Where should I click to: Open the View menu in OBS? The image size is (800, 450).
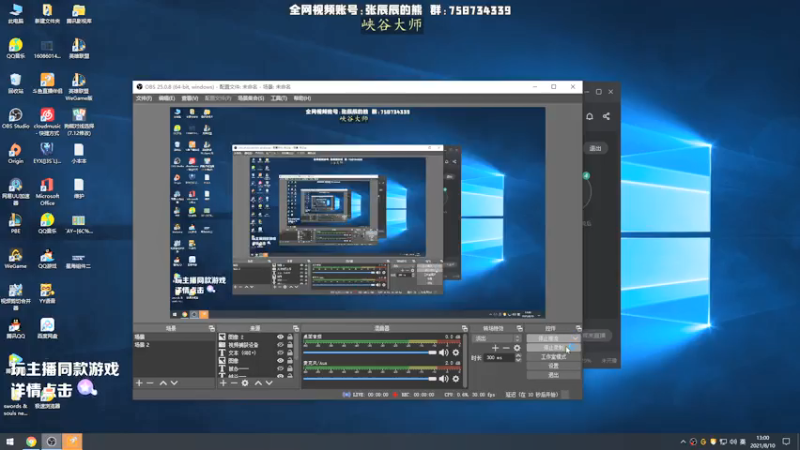(x=189, y=98)
